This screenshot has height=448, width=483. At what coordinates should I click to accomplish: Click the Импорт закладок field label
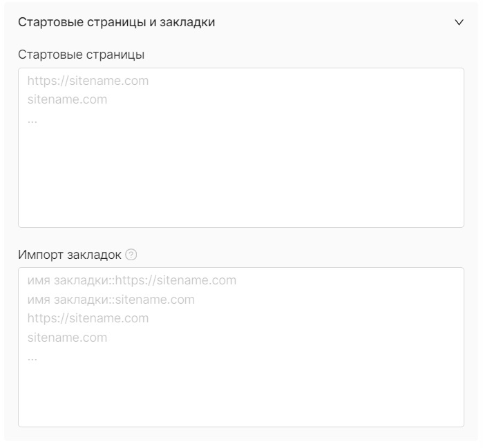[70, 255]
